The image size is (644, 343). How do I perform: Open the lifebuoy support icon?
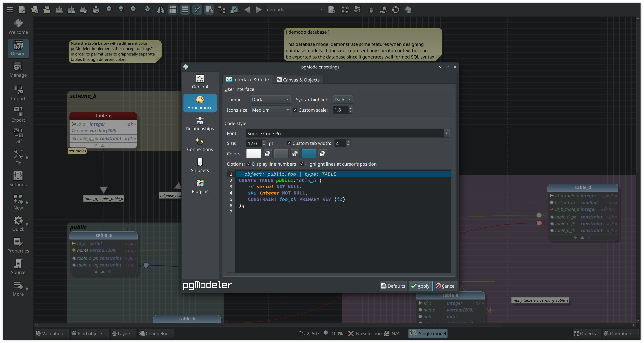396,10
